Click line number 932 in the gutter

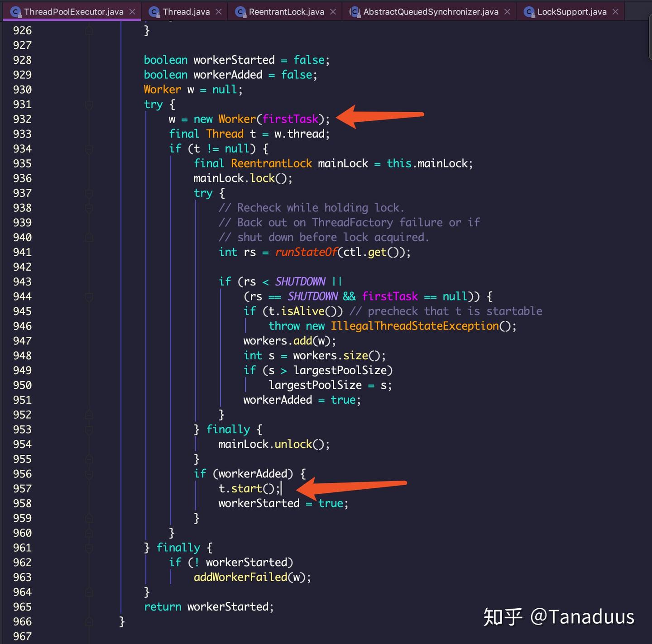click(x=22, y=119)
